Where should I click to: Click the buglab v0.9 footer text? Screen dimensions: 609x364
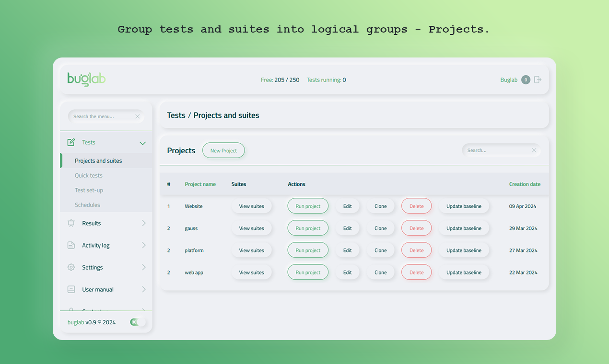pos(92,322)
